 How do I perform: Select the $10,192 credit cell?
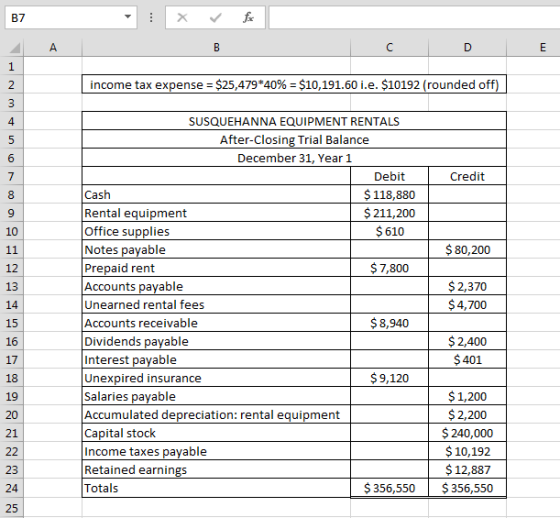[x=467, y=452]
